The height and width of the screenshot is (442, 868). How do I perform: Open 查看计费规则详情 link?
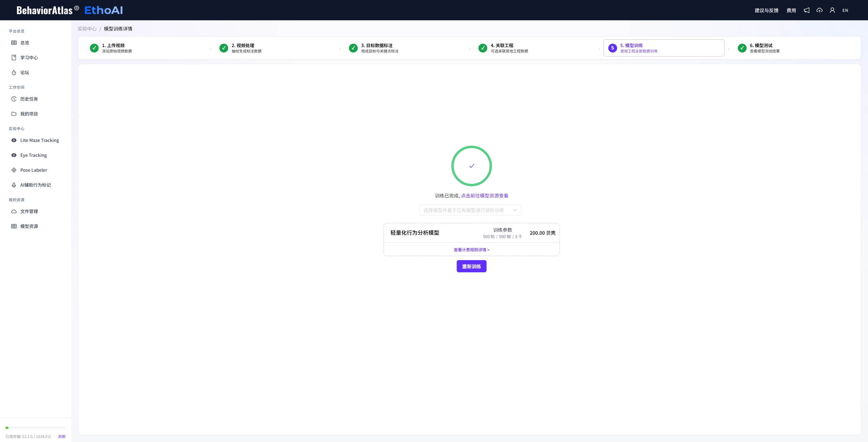pyautogui.click(x=471, y=250)
